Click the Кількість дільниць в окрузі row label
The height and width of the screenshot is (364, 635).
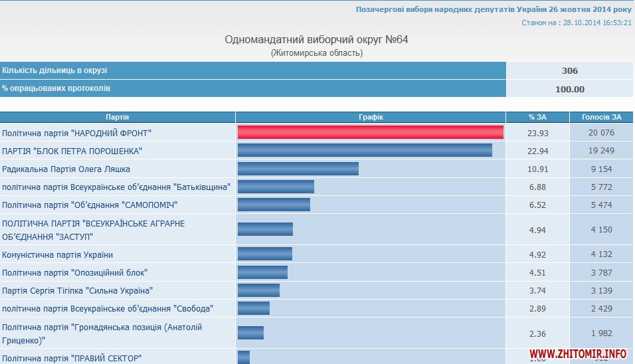click(55, 70)
